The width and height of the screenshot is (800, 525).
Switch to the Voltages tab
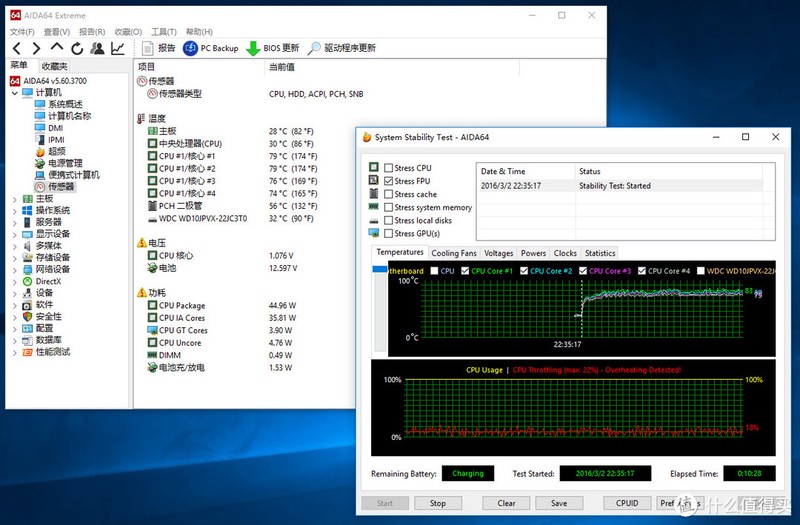point(498,253)
